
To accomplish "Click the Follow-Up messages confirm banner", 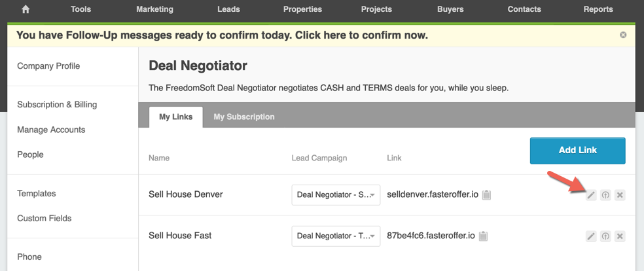I will click(x=223, y=35).
